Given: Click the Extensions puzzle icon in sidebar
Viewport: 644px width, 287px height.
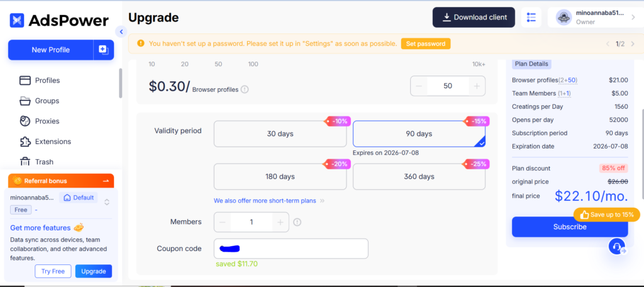Looking at the screenshot, I should click(x=25, y=142).
